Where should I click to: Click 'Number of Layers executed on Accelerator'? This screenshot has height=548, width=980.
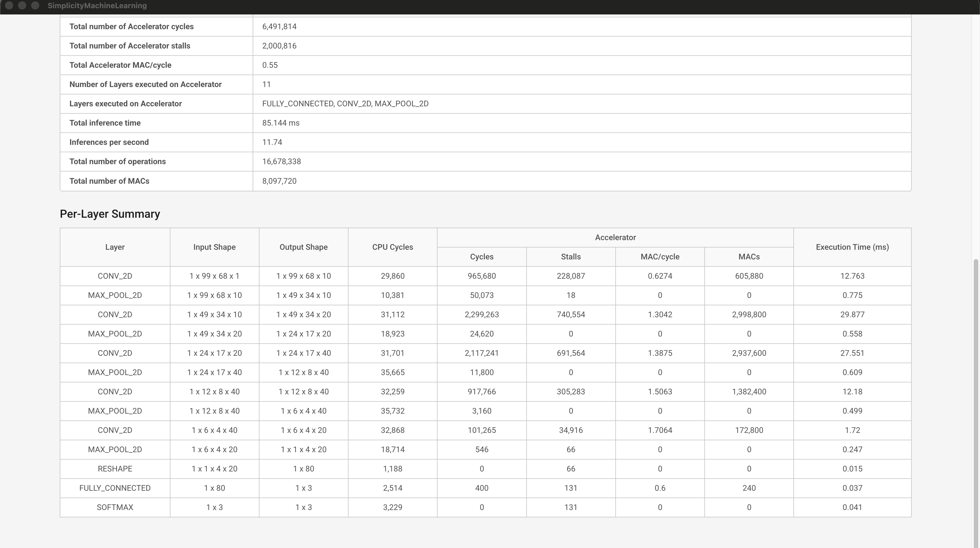point(145,84)
